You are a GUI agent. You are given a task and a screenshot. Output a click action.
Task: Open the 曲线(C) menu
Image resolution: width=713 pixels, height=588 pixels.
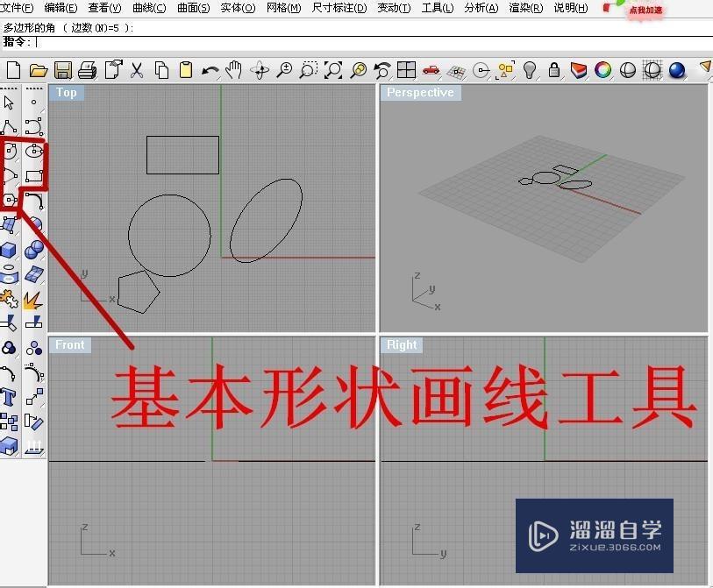[149, 8]
